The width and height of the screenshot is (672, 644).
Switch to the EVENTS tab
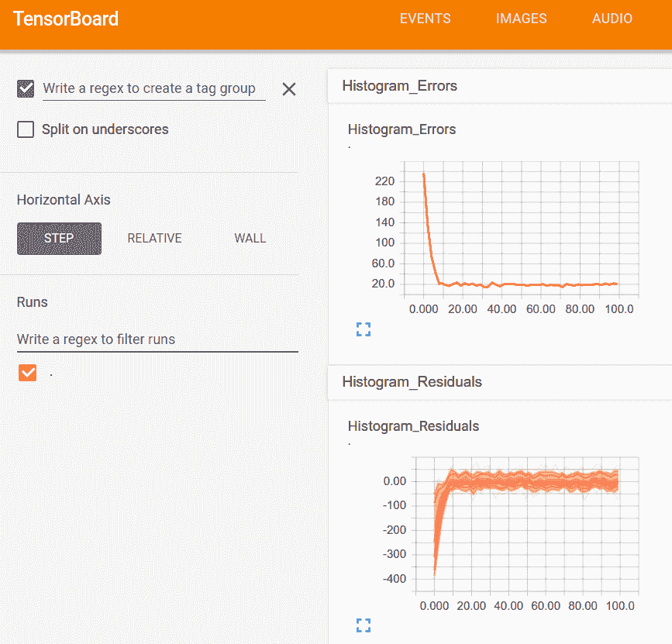tap(425, 19)
